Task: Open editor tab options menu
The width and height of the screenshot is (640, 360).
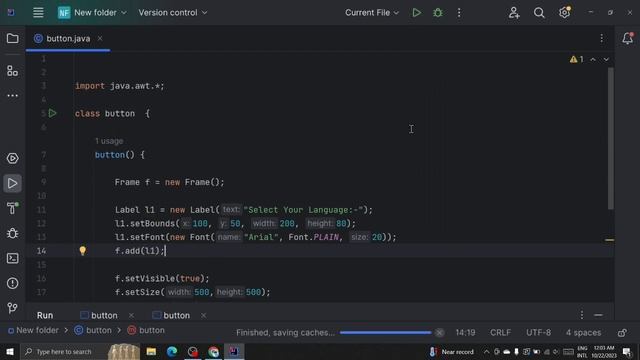Action: click(x=601, y=38)
